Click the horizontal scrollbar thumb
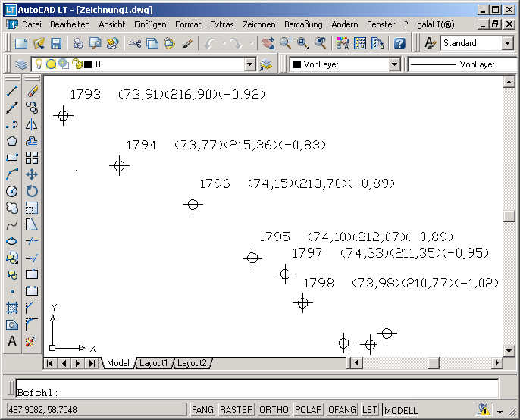Image resolution: width=520 pixels, height=420 pixels. click(434, 363)
